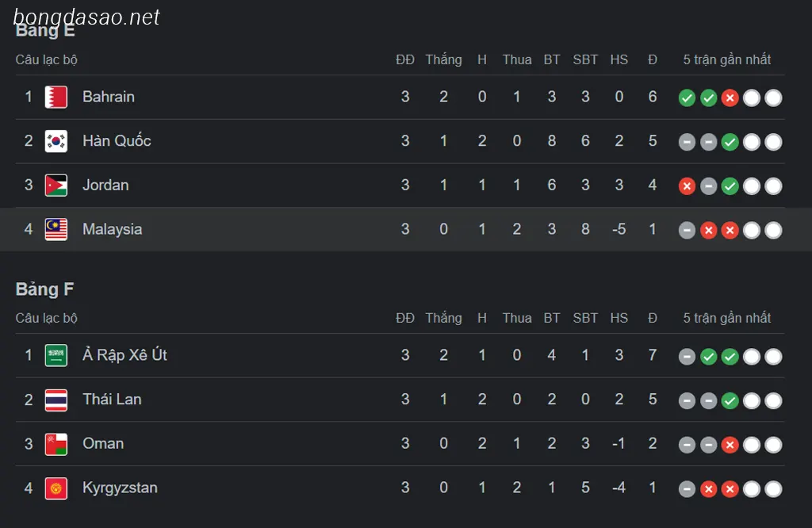The height and width of the screenshot is (528, 812).
Task: Click the Thắng column header in Bảng E
Action: pyautogui.click(x=443, y=59)
